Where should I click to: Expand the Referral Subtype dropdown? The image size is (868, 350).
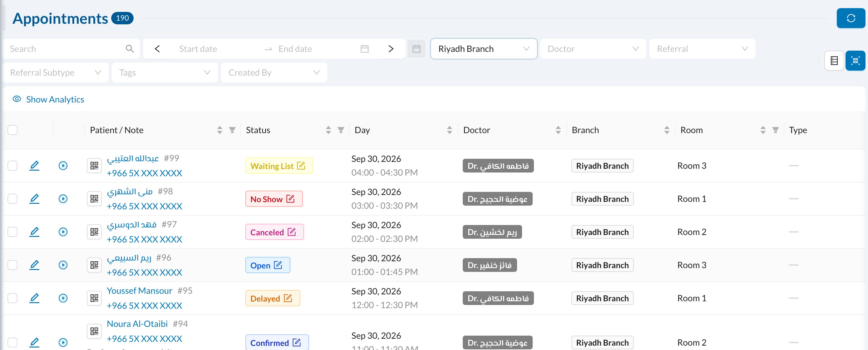56,72
